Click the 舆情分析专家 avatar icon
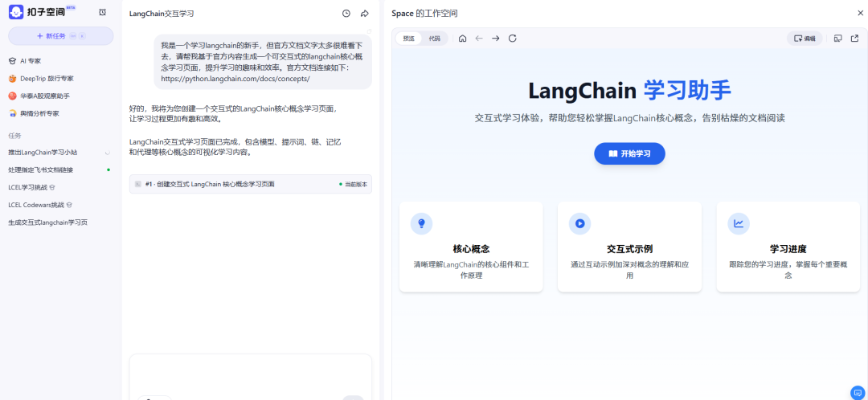Image resolution: width=868 pixels, height=400 pixels. (x=12, y=113)
